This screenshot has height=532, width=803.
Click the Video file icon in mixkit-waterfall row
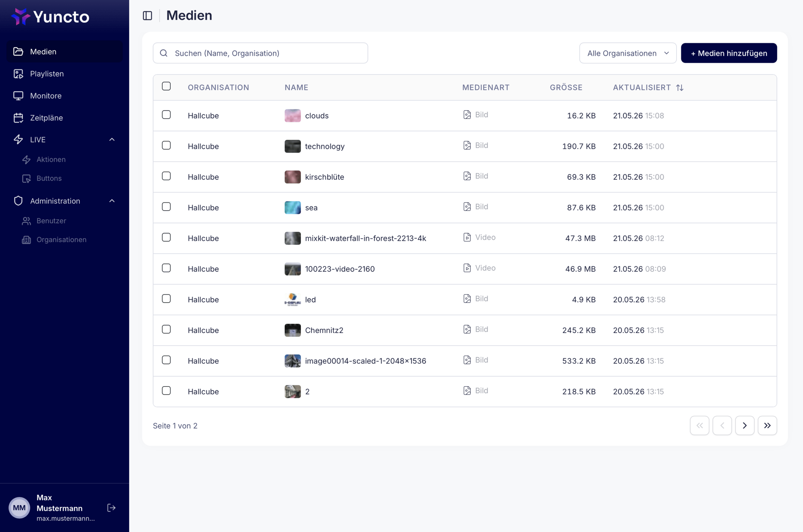[x=467, y=237]
